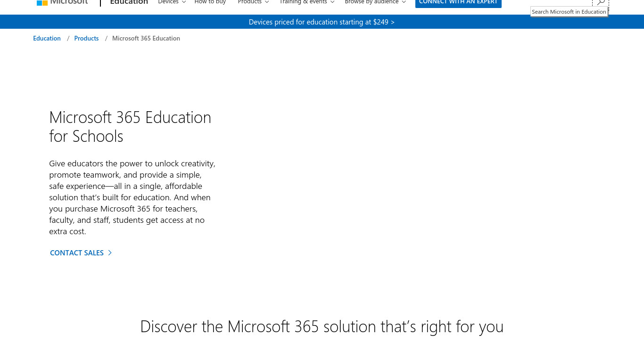The image size is (644, 343).
Task: Open the devices priced at $249 banner
Action: 322,22
